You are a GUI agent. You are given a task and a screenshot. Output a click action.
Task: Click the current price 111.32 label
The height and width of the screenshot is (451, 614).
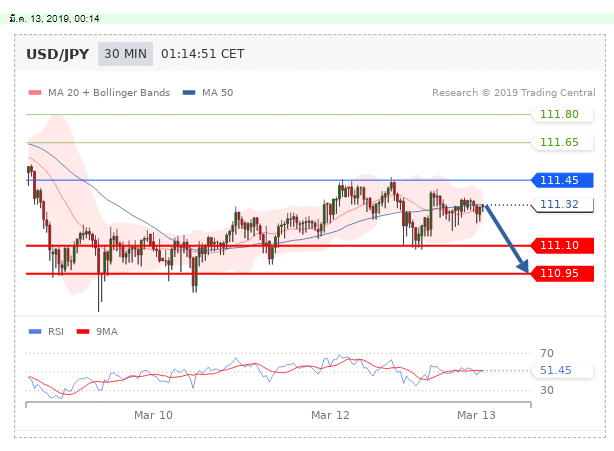point(562,204)
